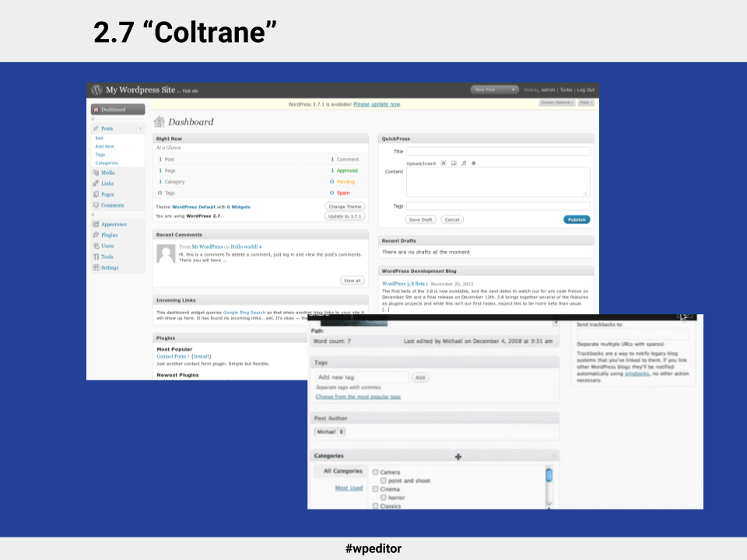The image size is (747, 560).
Task: Click Update to 3.7.1 button
Action: 345,216
